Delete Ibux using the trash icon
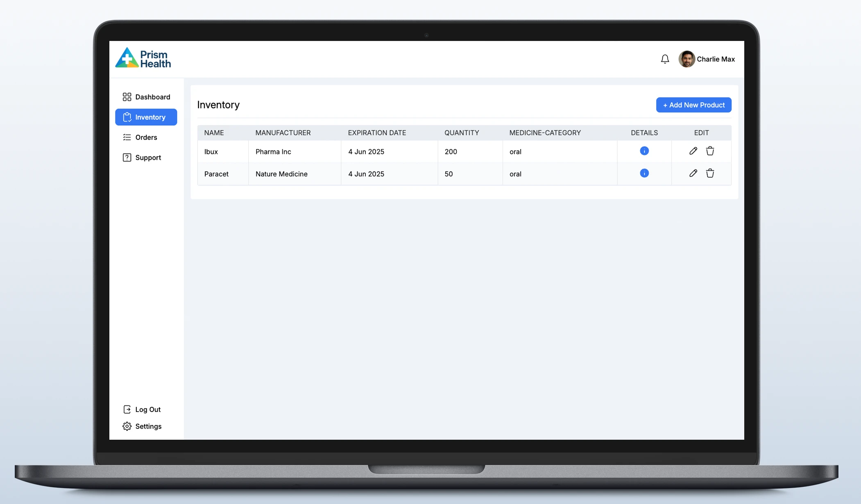The width and height of the screenshot is (861, 504). coord(710,151)
